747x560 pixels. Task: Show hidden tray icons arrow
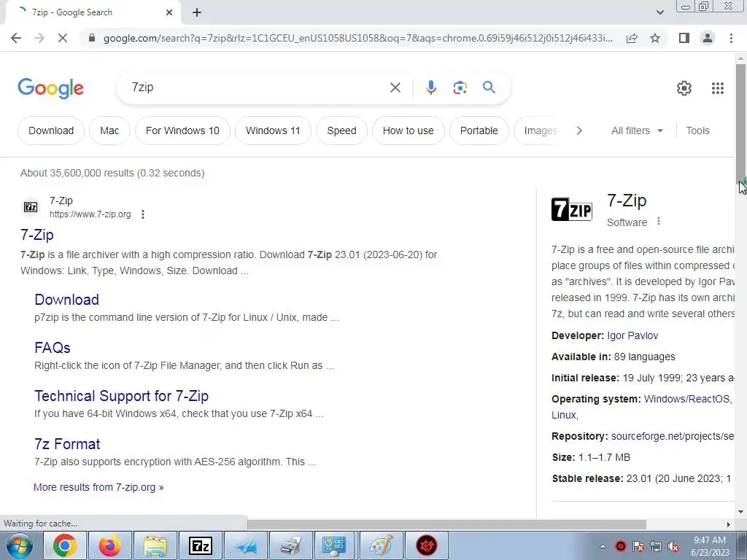tap(603, 546)
